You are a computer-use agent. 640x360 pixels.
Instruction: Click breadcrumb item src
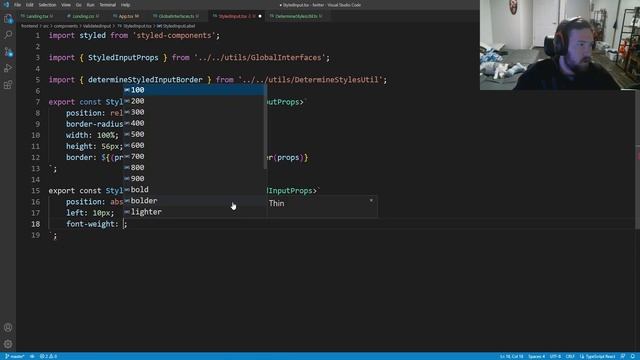(46, 26)
